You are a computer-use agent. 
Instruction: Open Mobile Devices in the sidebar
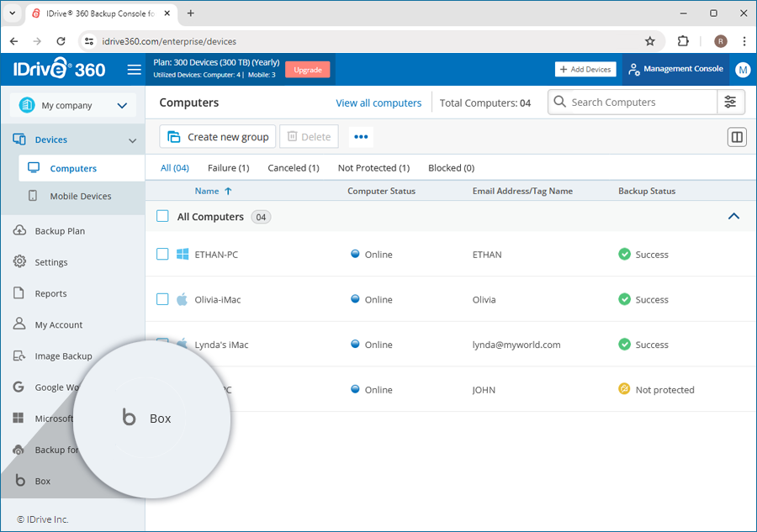pos(80,196)
